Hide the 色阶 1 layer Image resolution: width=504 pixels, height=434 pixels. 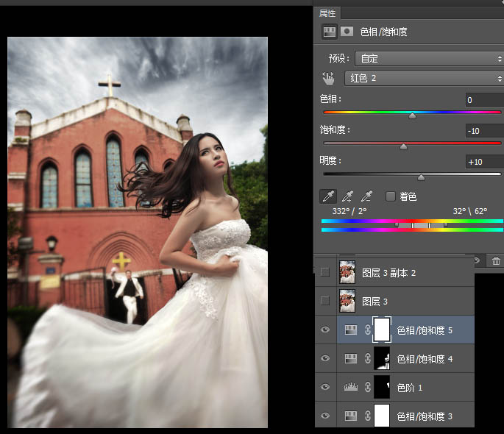pyautogui.click(x=325, y=387)
